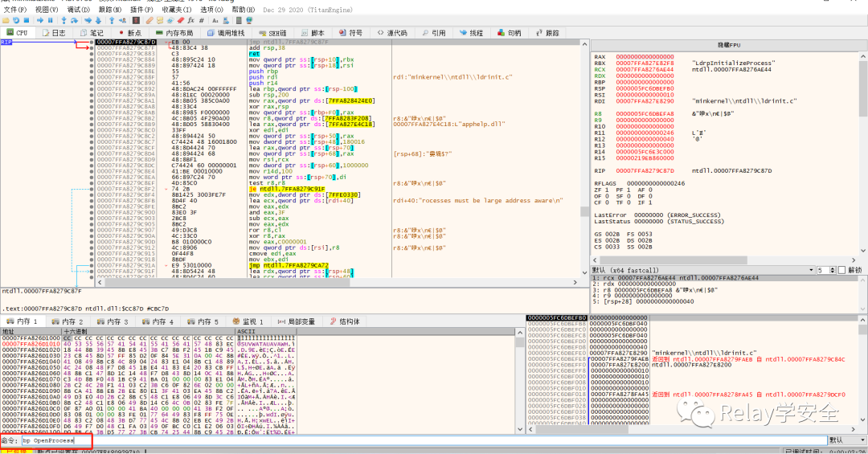Click the Functions fx icon
This screenshot has height=454, width=868.
pyautogui.click(x=191, y=20)
